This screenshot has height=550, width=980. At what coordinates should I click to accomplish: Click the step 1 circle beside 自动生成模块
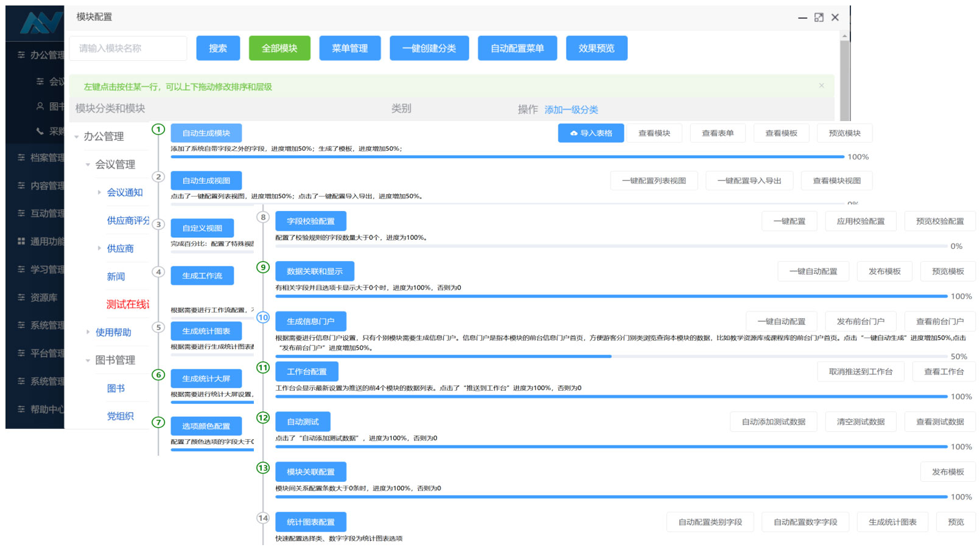158,129
